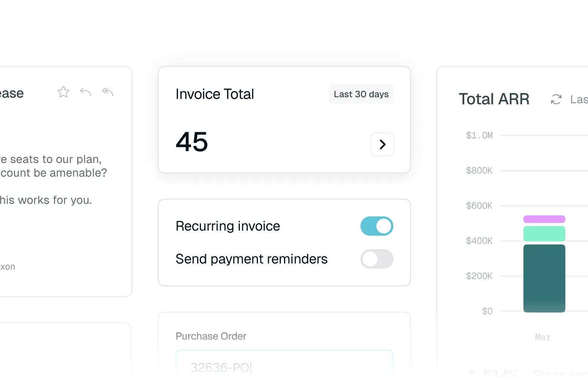588x380 pixels.
Task: Select the purple bar segment in the ARR chart
Action: [x=544, y=219]
